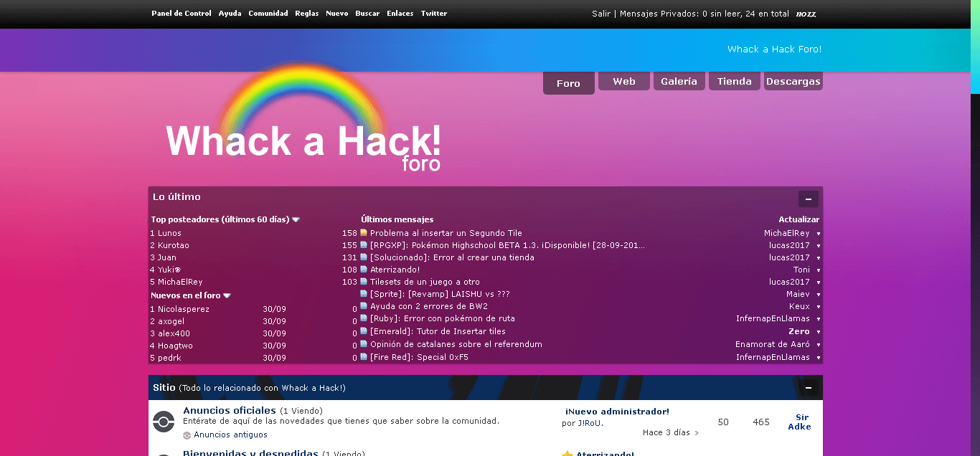Click the Actualizar link
Image resolution: width=980 pixels, height=456 pixels.
[x=800, y=219]
